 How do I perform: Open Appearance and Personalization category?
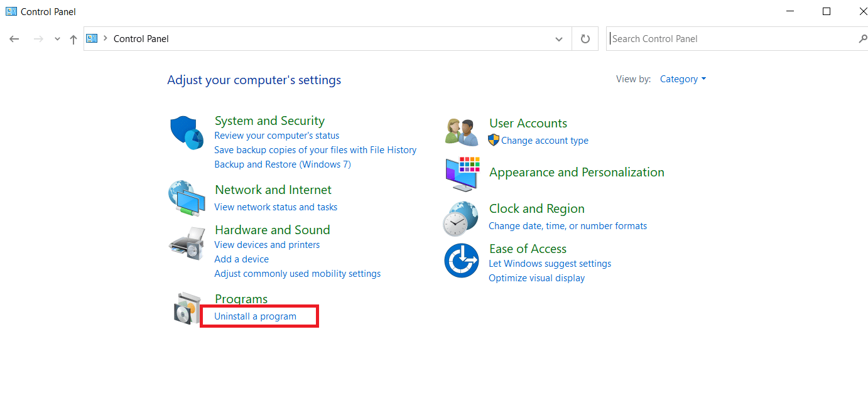[577, 172]
